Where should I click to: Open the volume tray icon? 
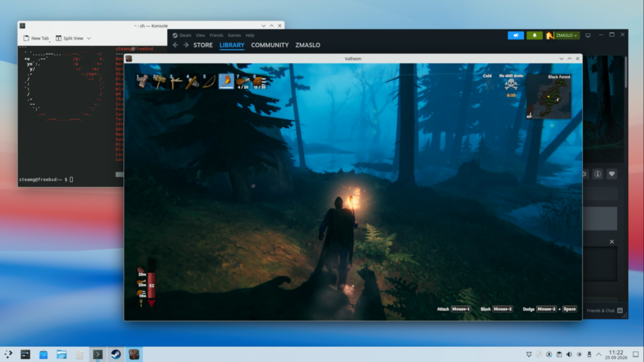pyautogui.click(x=569, y=354)
